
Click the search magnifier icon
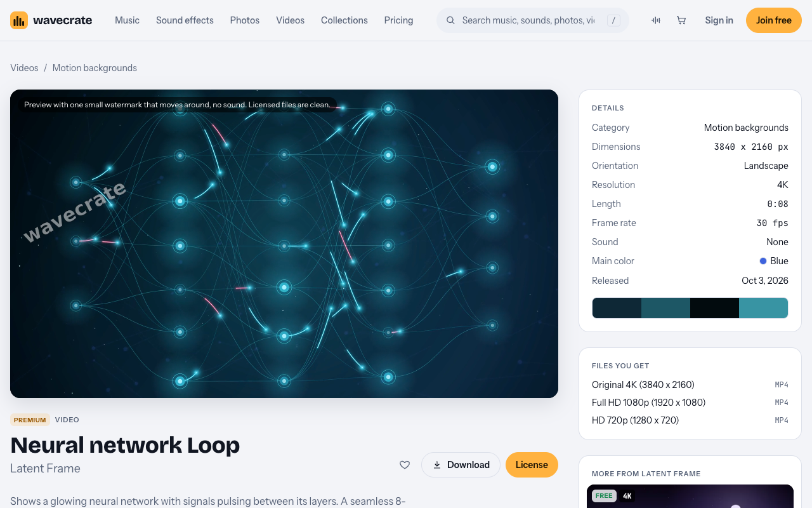point(450,20)
